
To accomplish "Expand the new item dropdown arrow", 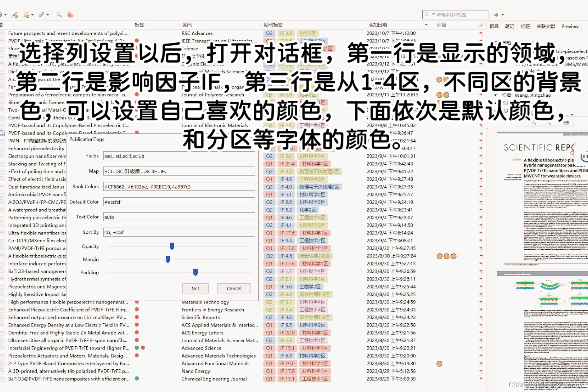I will point(5,15).
